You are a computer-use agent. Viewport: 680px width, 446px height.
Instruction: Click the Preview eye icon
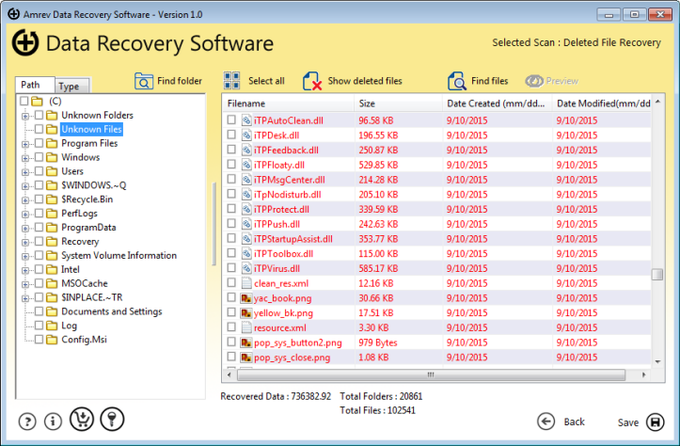[x=534, y=81]
